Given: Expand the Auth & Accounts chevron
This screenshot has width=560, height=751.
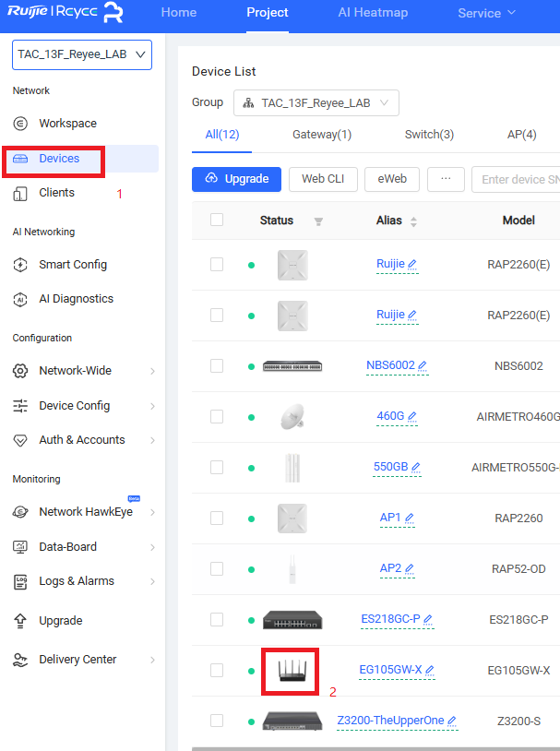Looking at the screenshot, I should coord(152,441).
